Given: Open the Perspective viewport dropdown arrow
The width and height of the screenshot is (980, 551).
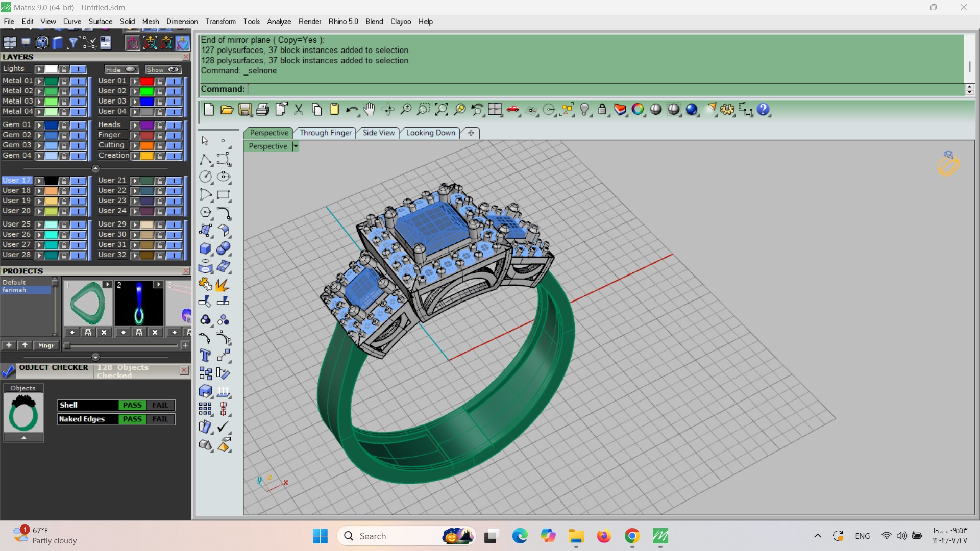Looking at the screenshot, I should [x=295, y=146].
